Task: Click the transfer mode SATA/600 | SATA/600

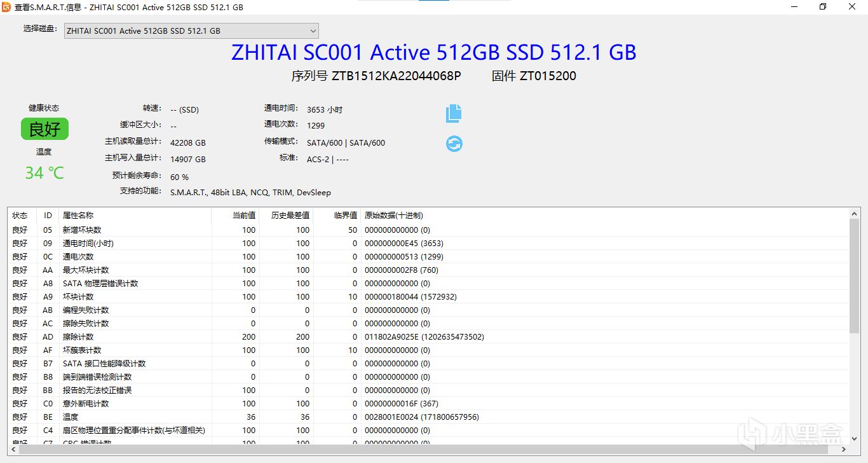Action: pyautogui.click(x=346, y=142)
